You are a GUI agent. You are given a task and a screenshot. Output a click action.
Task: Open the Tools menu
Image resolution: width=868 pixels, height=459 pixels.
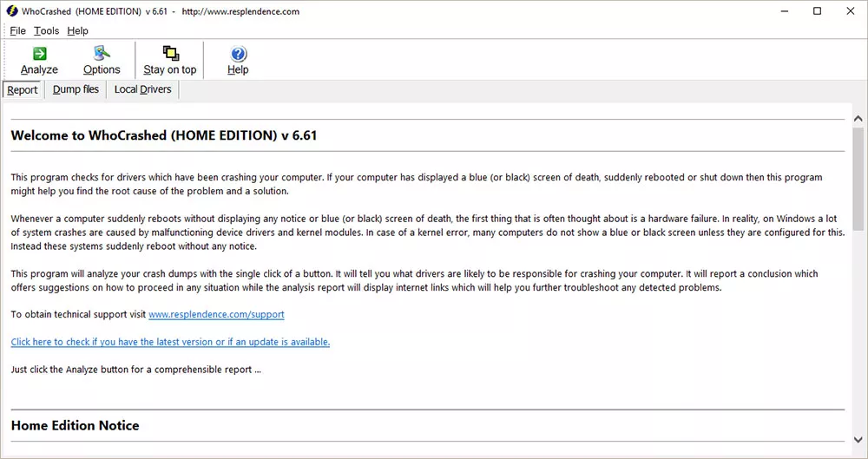click(x=47, y=31)
